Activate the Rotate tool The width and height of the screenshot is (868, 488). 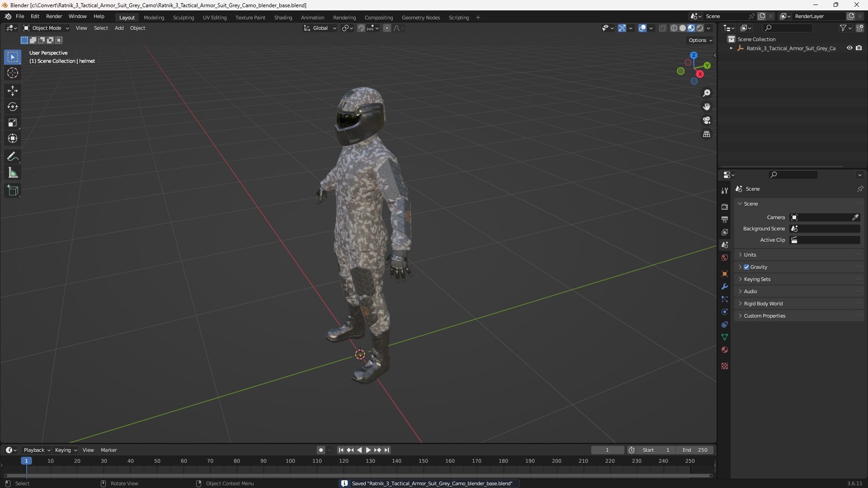pos(13,107)
